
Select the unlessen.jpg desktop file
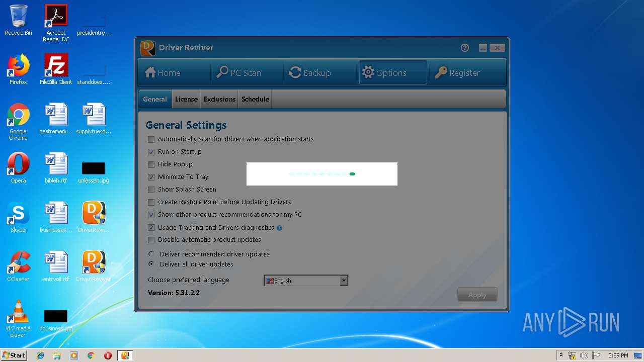(94, 172)
